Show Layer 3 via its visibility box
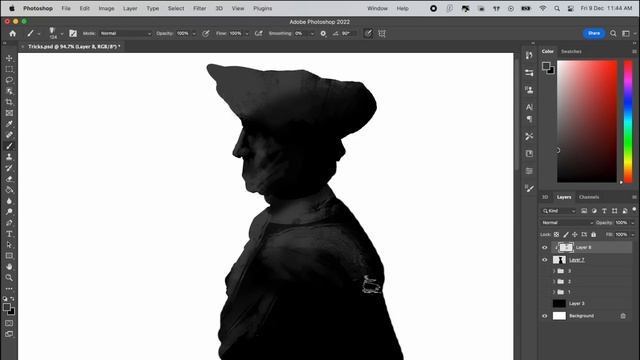This screenshot has height=360, width=640. pos(544,304)
